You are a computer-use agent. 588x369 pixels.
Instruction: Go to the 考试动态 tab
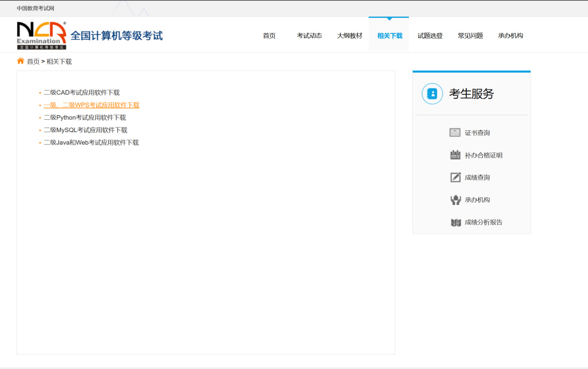click(x=309, y=36)
